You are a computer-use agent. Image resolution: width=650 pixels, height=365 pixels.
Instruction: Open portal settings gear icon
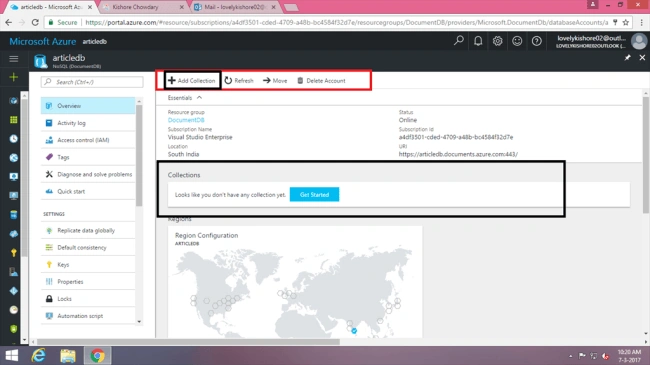(497, 41)
